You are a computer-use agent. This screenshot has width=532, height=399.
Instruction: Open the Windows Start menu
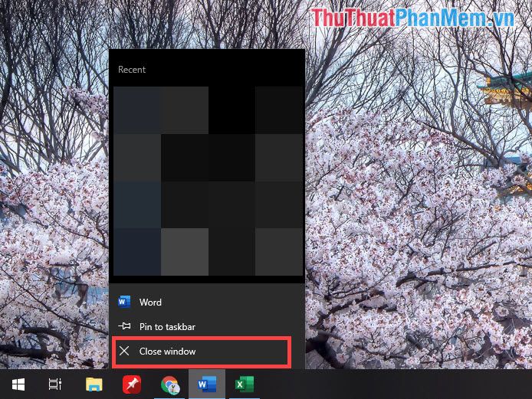tap(18, 384)
